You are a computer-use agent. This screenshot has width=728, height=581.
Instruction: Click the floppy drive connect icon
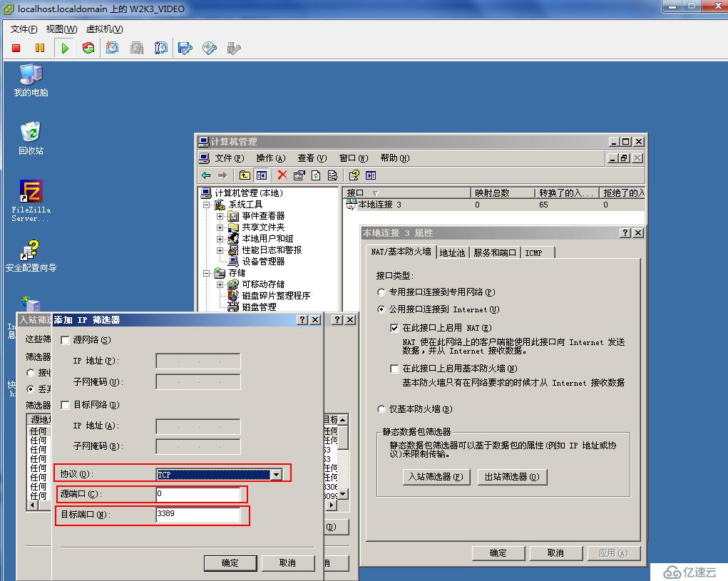tap(185, 48)
